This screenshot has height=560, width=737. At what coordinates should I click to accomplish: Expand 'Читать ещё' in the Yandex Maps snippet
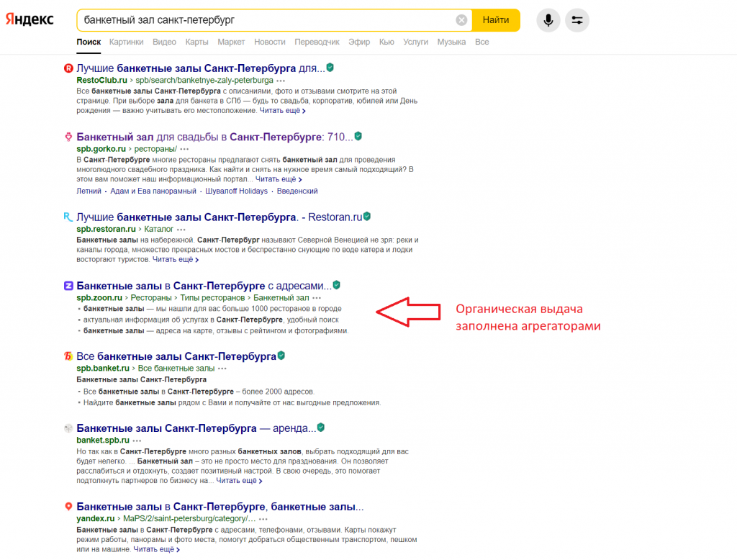point(156,549)
